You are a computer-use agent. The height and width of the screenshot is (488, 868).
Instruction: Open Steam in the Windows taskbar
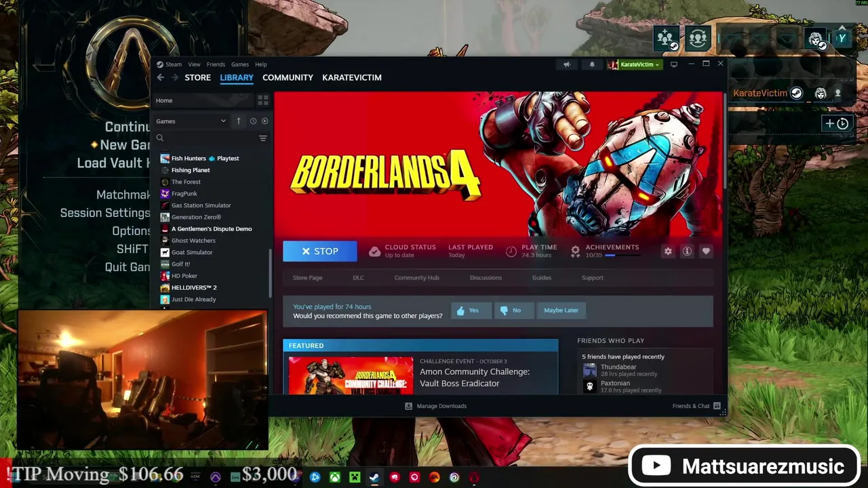(374, 477)
